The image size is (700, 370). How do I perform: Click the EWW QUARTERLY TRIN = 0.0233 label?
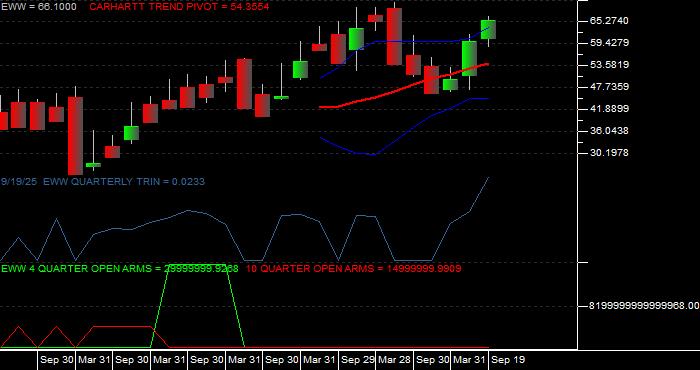tap(124, 182)
